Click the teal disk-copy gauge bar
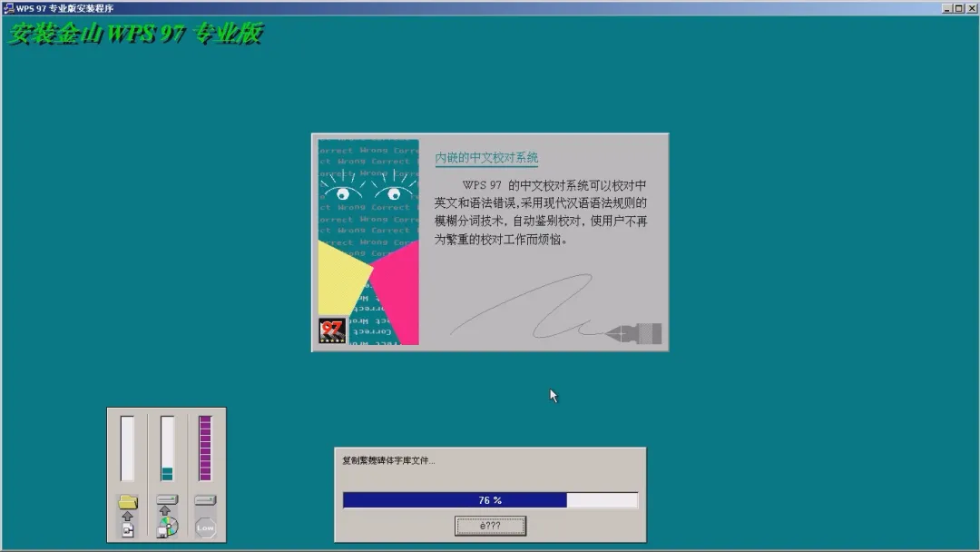This screenshot has height=552, width=980. (167, 448)
